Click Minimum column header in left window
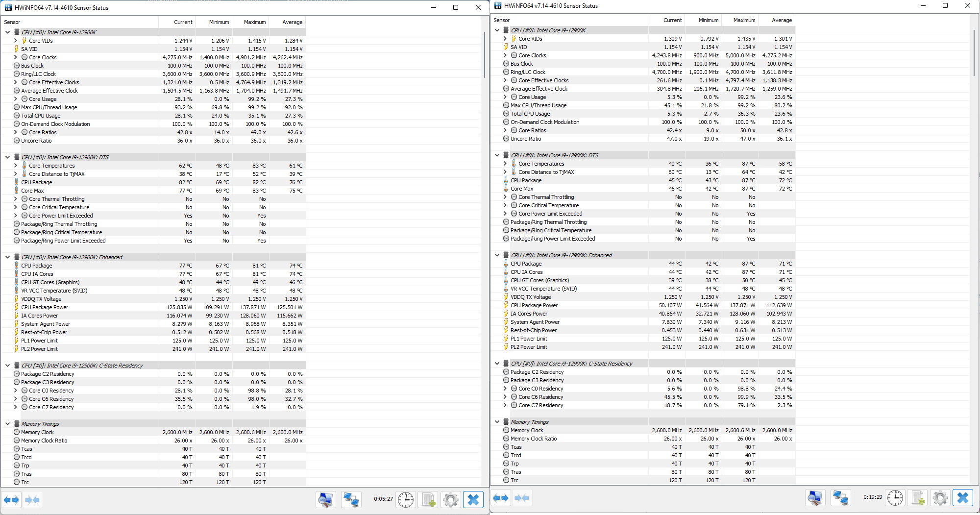This screenshot has height=515, width=980. point(214,22)
